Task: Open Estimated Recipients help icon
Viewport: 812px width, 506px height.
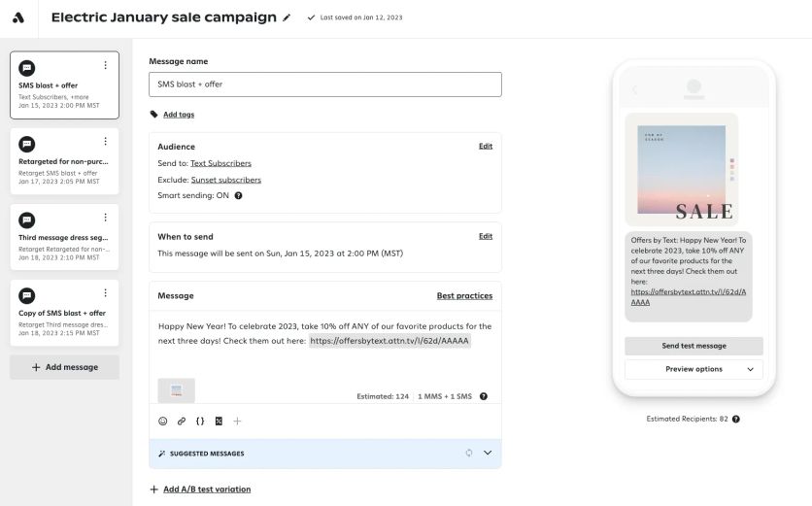Action: tap(736, 419)
